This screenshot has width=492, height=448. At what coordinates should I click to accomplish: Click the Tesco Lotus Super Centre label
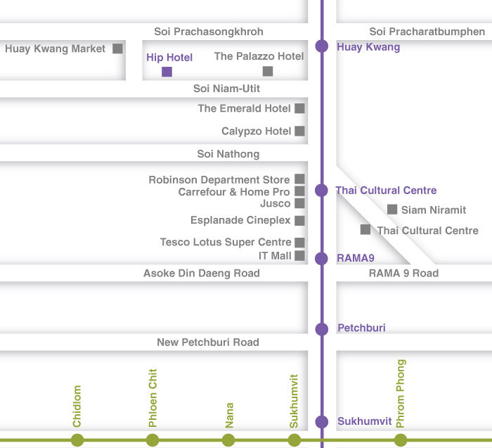point(226,242)
